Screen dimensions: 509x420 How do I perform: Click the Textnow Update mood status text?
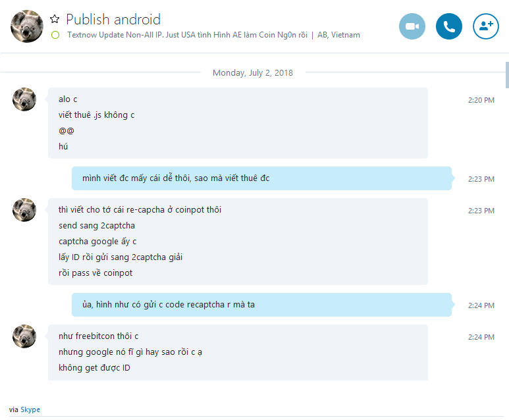click(187, 35)
